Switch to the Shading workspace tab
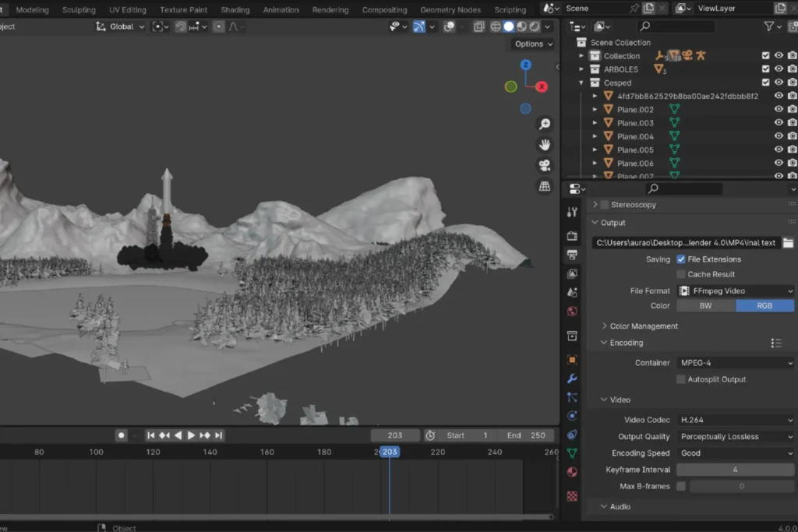Viewport: 798px width, 532px height. (235, 10)
